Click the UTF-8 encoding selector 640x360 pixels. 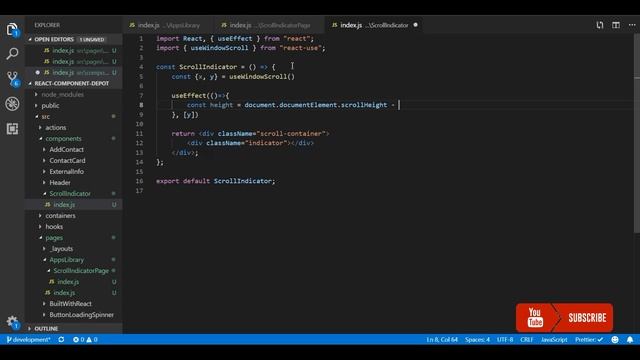(505, 340)
